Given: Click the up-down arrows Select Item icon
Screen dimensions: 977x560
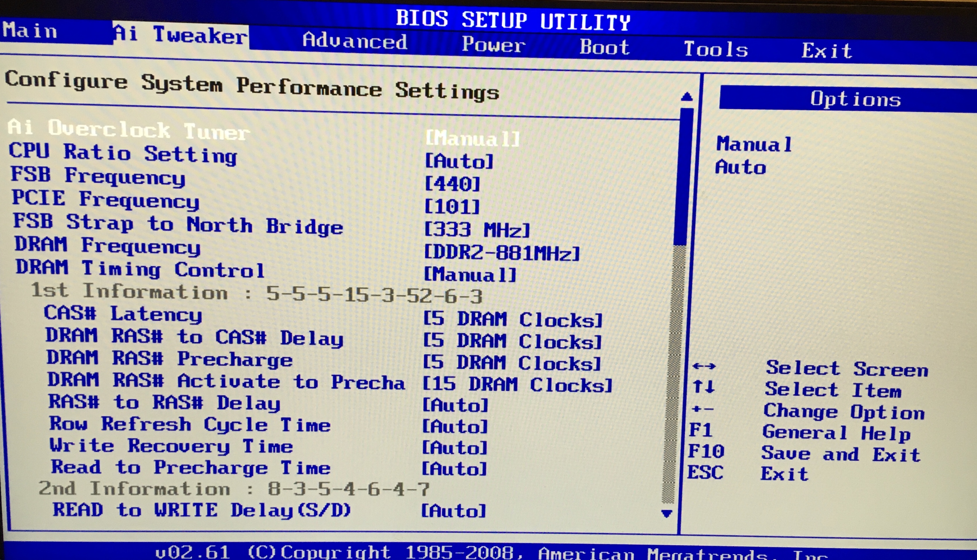Looking at the screenshot, I should pyautogui.click(x=704, y=386).
